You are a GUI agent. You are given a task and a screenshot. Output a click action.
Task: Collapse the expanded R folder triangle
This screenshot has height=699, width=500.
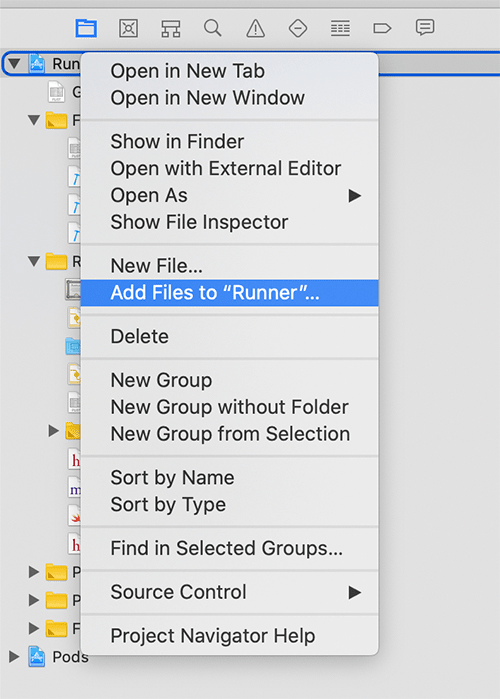[34, 261]
